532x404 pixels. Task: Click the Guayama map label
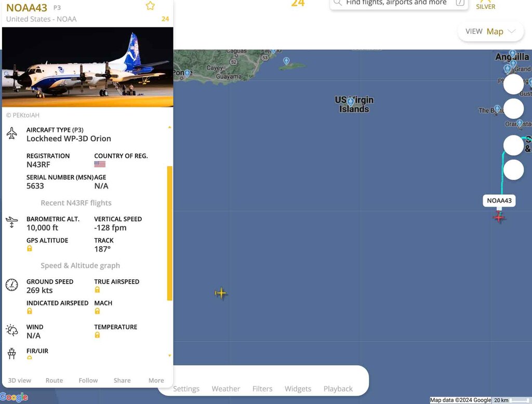coord(229,76)
